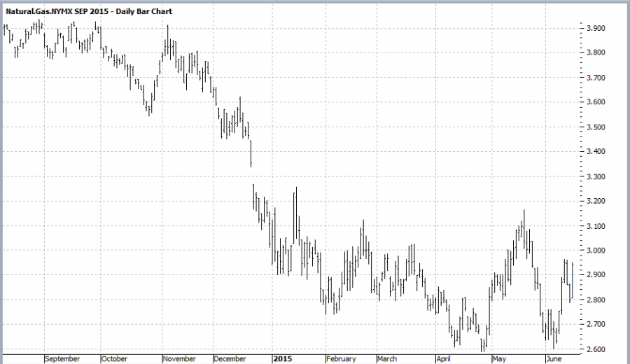This screenshot has height=364, width=630.
Task: Click the October label on time axis
Action: [x=114, y=359]
